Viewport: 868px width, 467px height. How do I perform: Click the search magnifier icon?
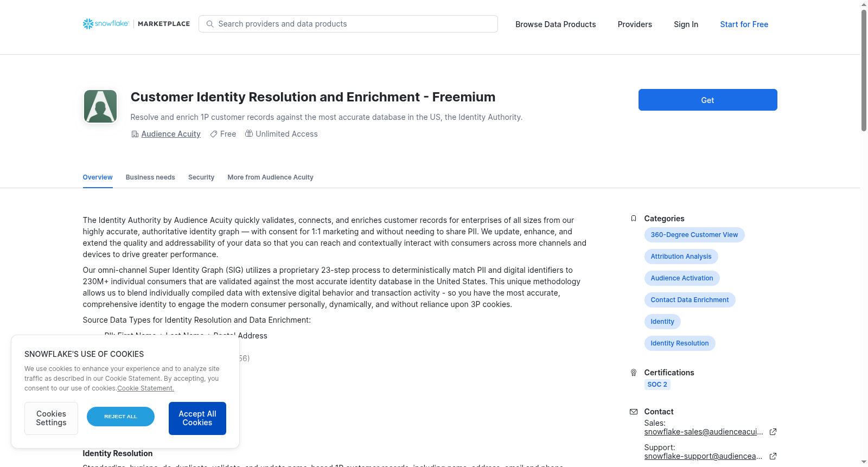click(x=210, y=24)
